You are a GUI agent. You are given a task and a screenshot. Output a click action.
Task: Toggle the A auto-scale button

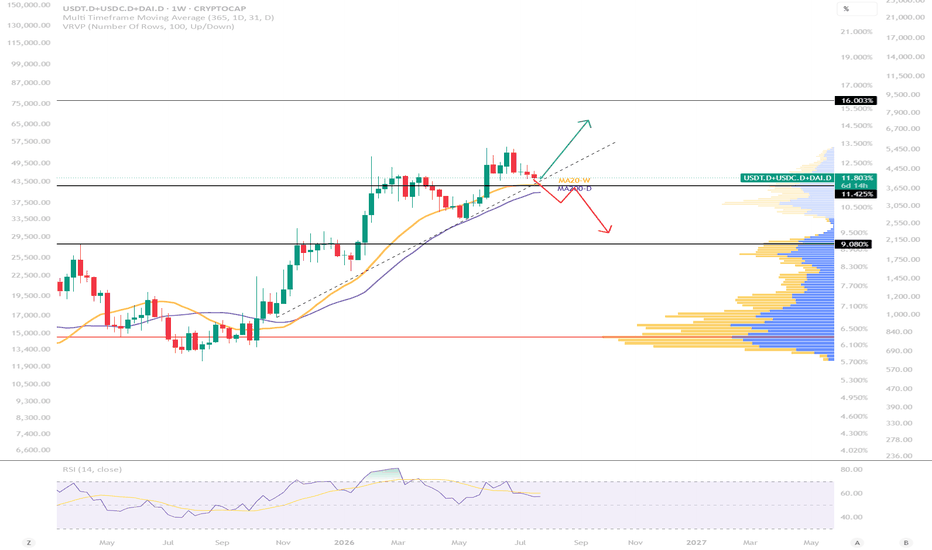pos(857,542)
